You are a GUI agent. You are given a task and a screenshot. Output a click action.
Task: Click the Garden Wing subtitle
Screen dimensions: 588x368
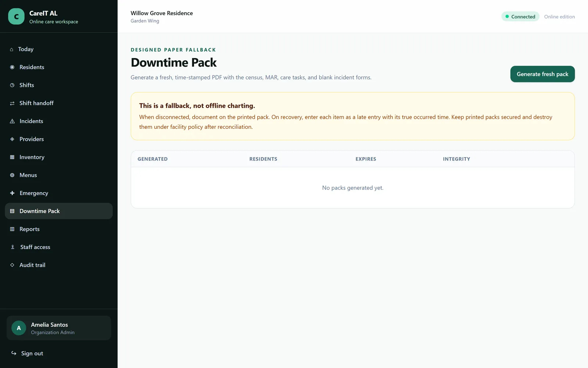(x=145, y=21)
